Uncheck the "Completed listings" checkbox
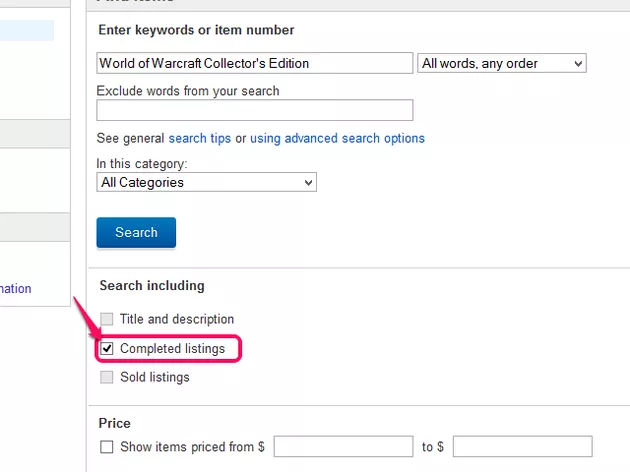 click(107, 349)
